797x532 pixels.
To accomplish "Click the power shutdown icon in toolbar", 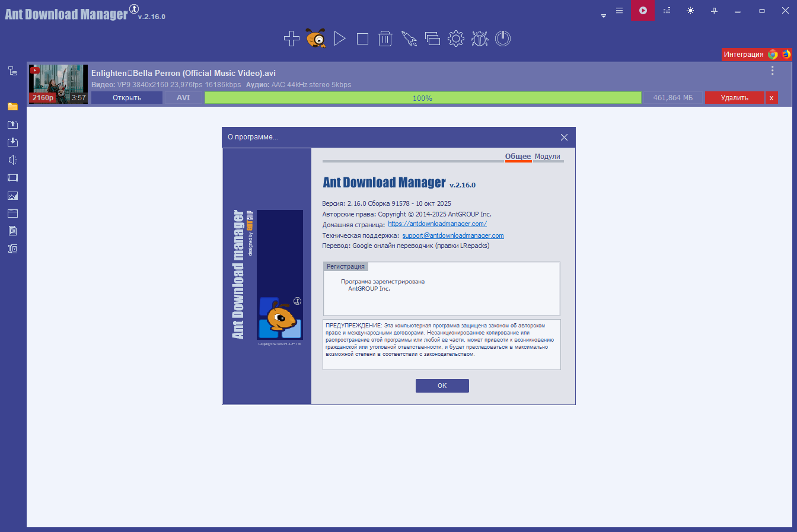I will pyautogui.click(x=503, y=39).
